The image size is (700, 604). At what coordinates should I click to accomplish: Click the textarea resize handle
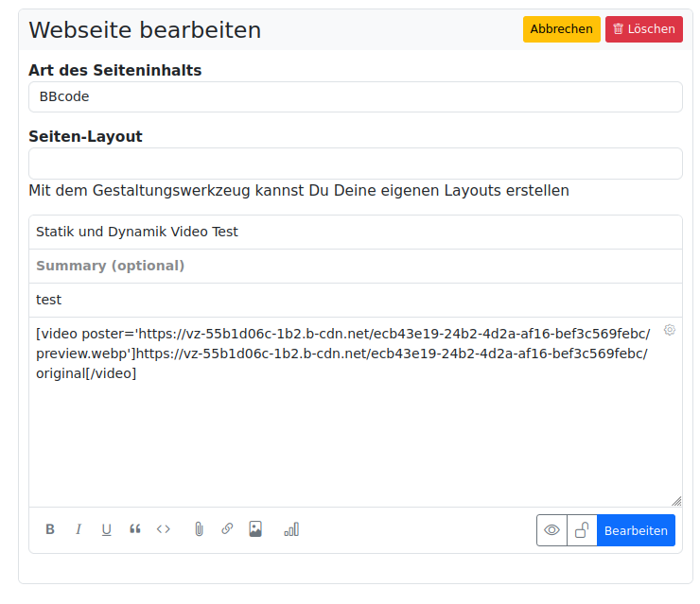676,501
